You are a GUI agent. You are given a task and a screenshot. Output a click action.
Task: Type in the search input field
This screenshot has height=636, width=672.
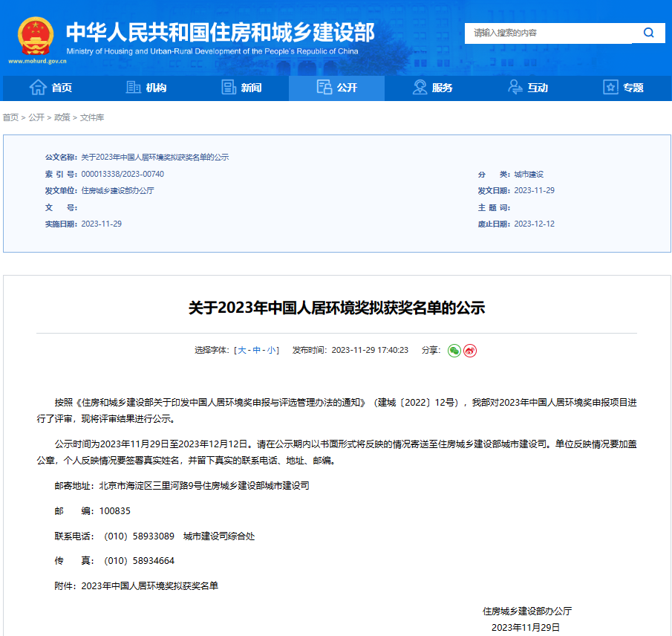point(549,33)
